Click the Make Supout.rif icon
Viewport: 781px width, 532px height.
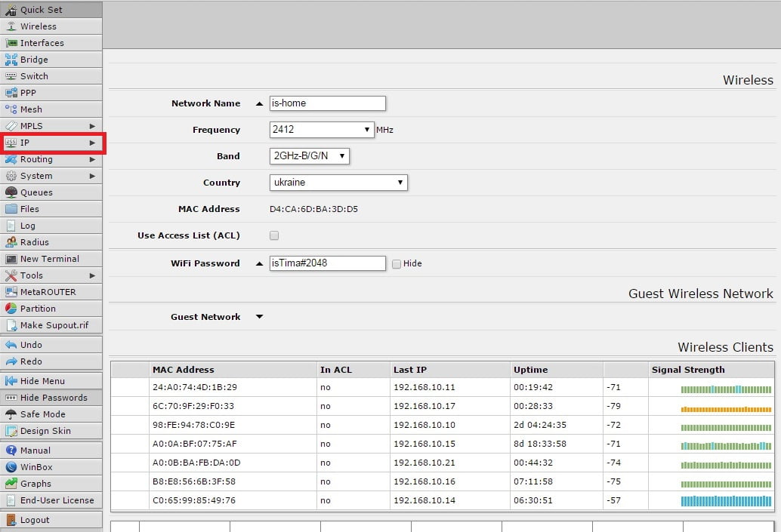pos(11,325)
